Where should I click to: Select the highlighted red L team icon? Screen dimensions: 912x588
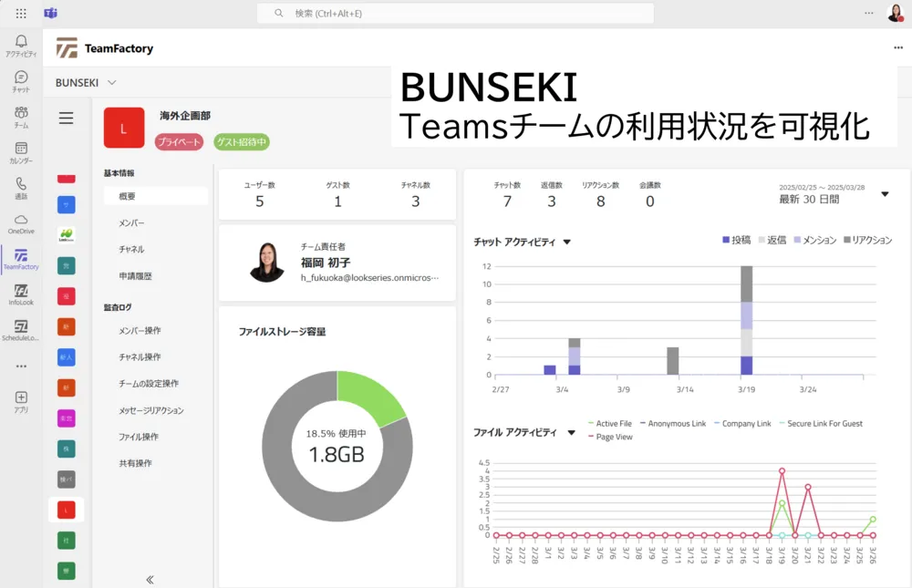coord(67,511)
